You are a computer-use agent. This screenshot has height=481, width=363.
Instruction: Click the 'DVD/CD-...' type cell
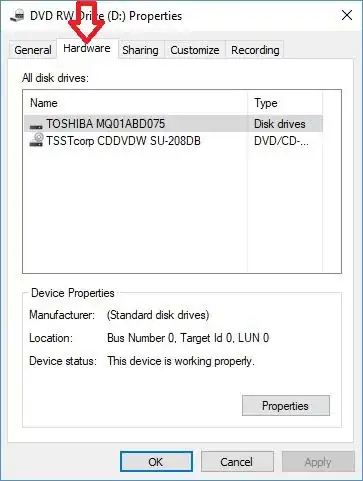pos(281,141)
